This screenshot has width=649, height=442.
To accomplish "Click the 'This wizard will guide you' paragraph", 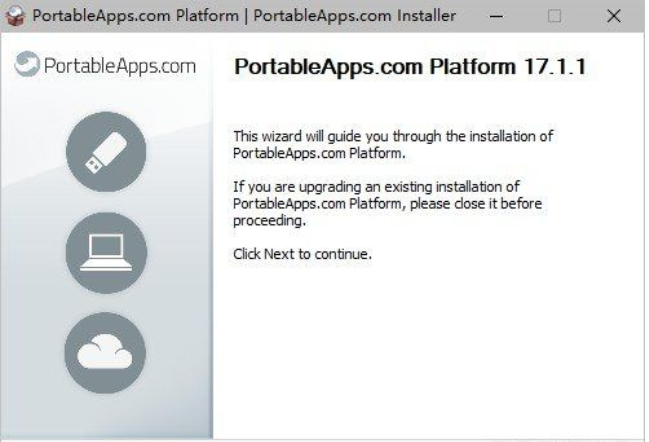I will pyautogui.click(x=393, y=144).
